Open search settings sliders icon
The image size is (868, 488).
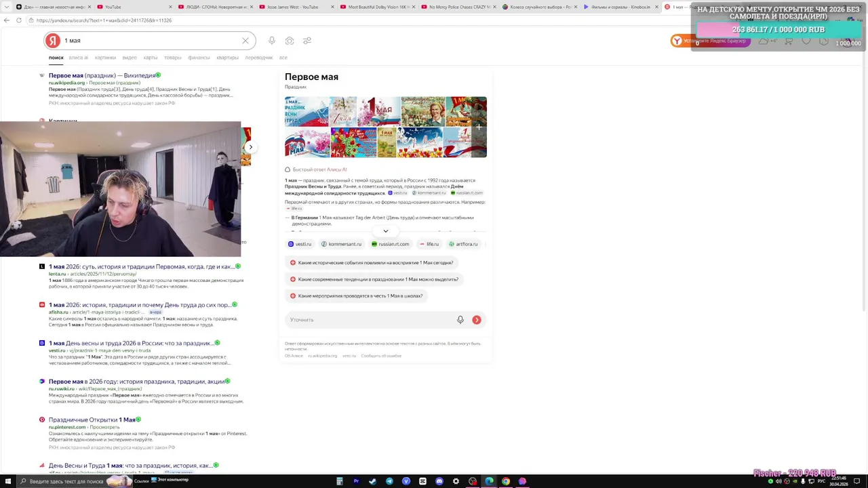[307, 41]
